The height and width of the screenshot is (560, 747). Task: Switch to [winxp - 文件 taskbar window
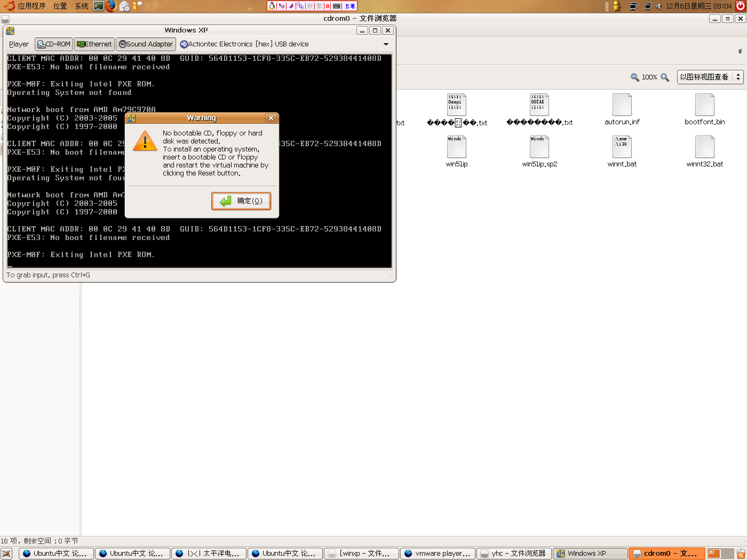pyautogui.click(x=361, y=554)
